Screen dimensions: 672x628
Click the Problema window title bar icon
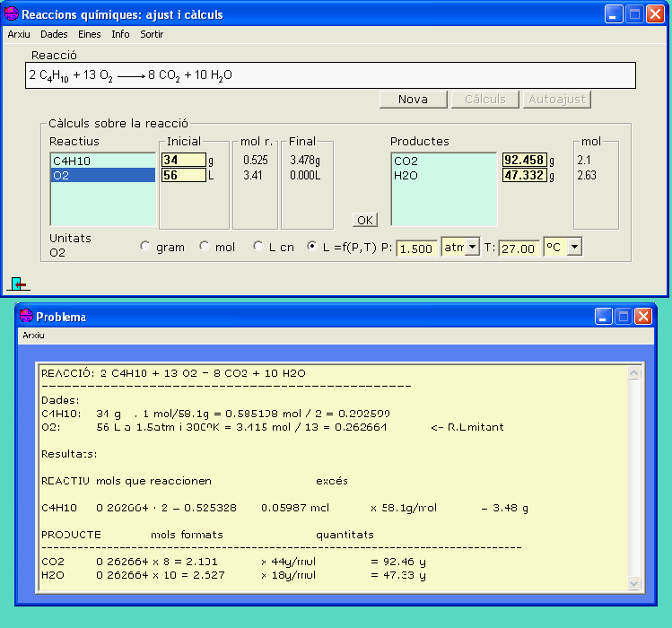(26, 317)
